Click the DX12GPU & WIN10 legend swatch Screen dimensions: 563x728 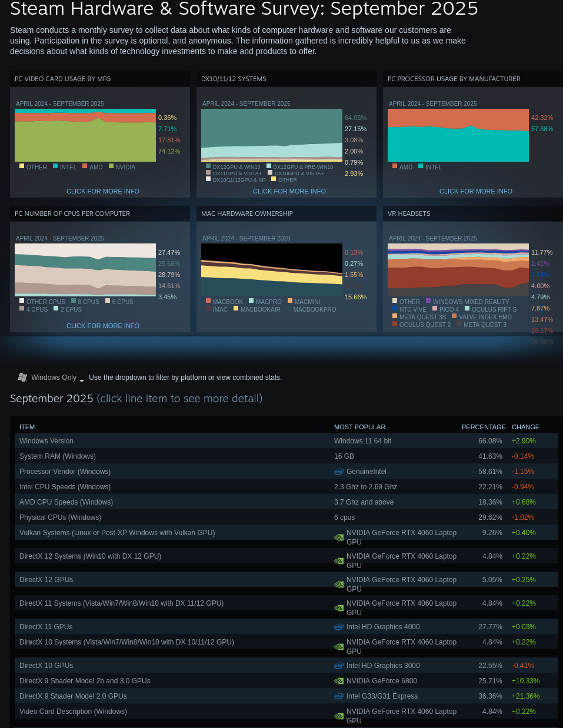click(208, 166)
